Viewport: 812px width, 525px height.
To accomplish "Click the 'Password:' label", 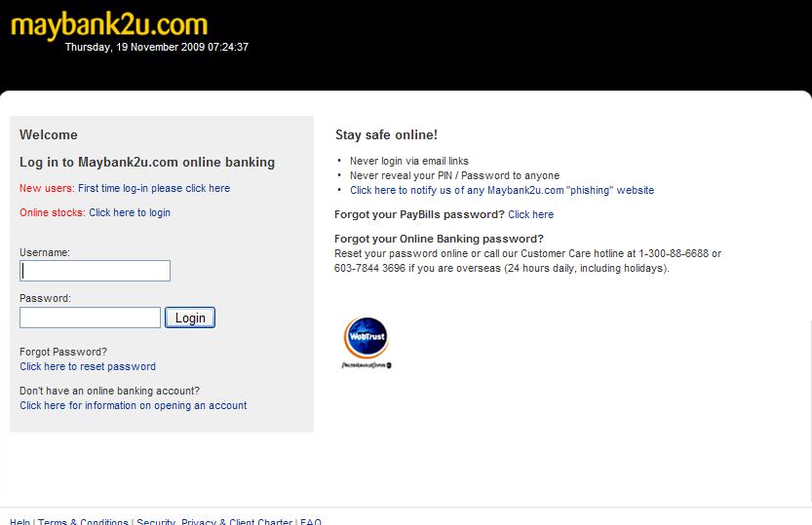I will [x=45, y=298].
